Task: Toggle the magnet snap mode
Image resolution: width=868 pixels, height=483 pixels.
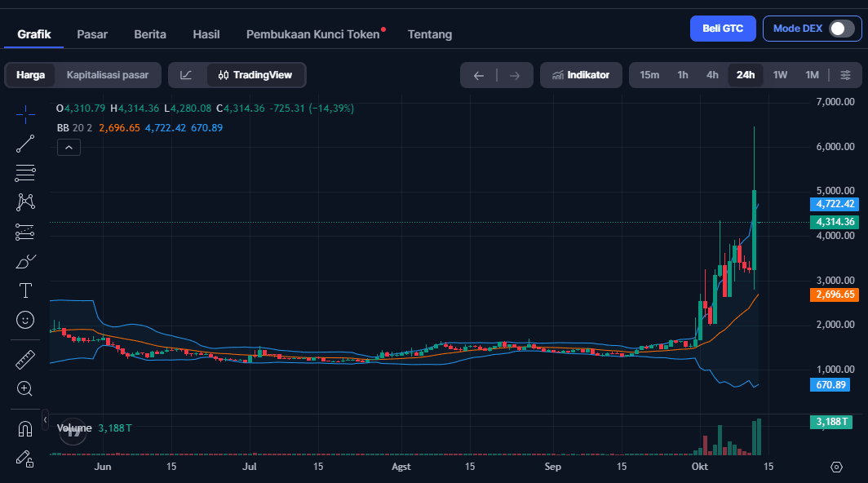Action: click(x=25, y=428)
